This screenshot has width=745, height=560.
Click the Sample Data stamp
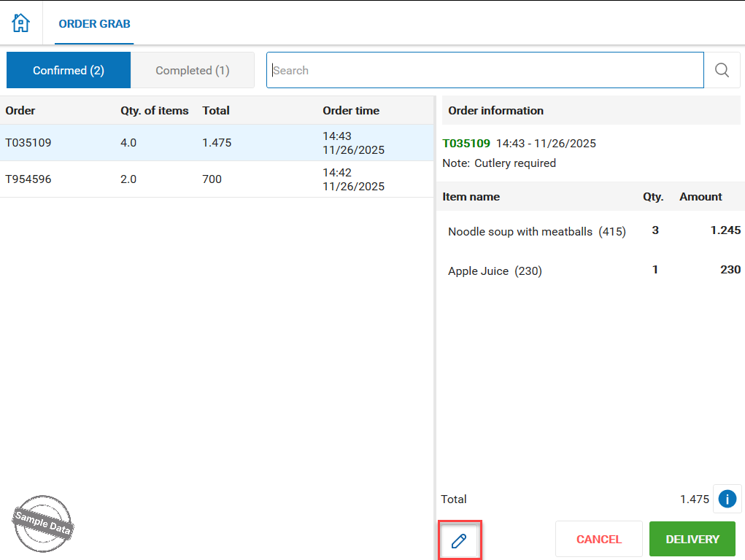(x=43, y=524)
